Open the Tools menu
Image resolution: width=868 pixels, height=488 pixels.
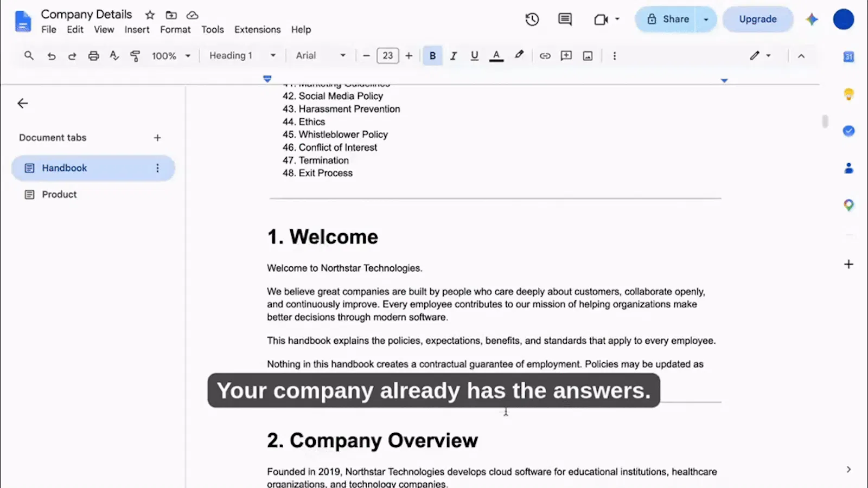[x=213, y=30]
